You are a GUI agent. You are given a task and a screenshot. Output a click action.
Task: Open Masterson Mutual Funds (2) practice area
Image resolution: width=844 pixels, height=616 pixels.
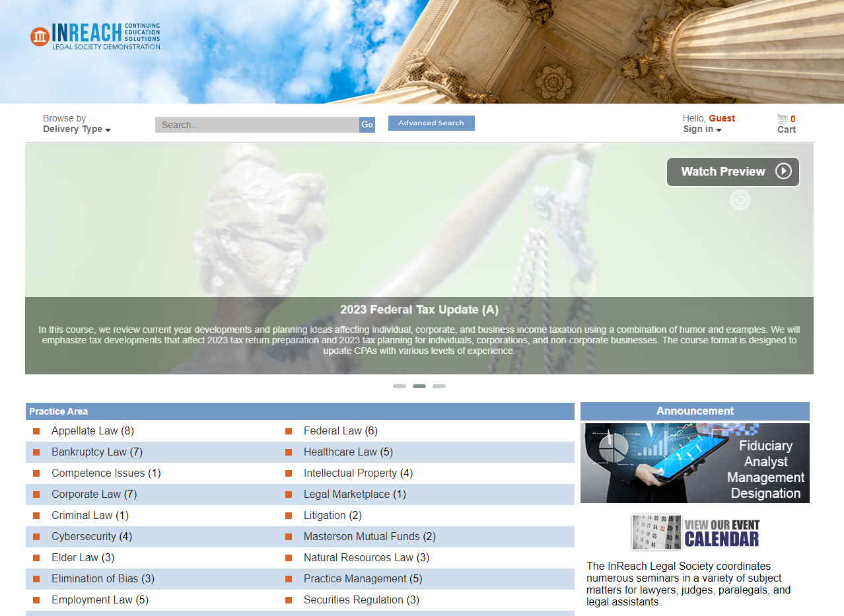pos(370,537)
